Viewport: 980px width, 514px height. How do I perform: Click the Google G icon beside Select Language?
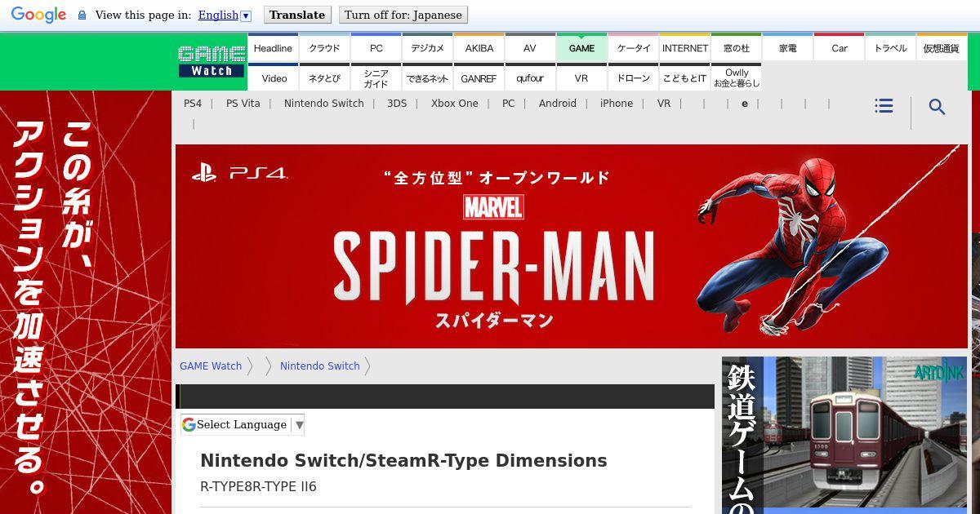(x=189, y=424)
